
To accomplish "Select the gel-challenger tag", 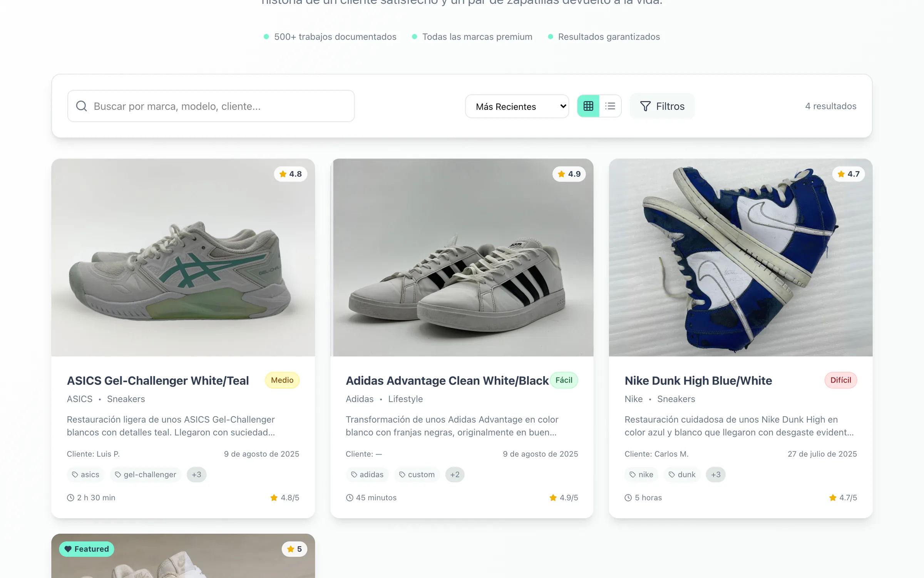I will (x=146, y=474).
